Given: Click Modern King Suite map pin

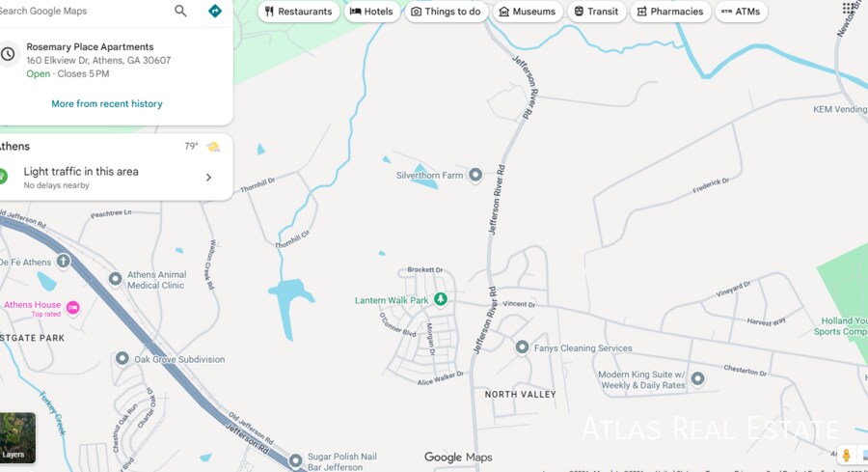Looking at the screenshot, I should (697, 378).
